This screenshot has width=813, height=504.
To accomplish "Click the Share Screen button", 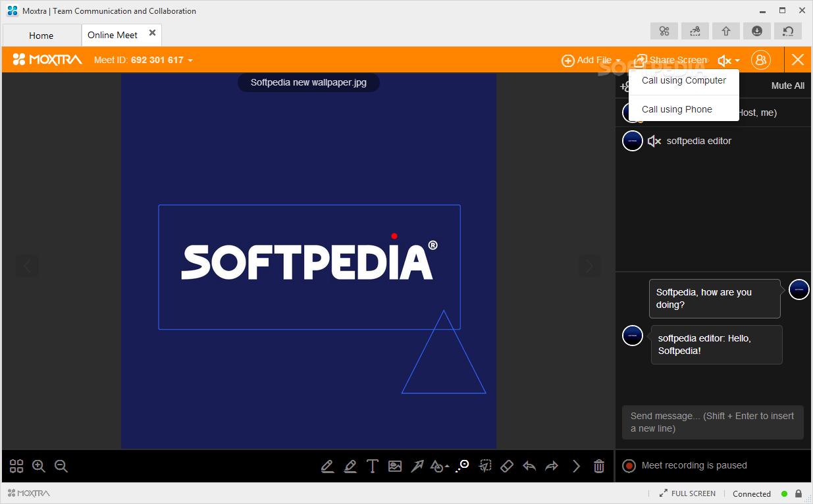I will 669,60.
